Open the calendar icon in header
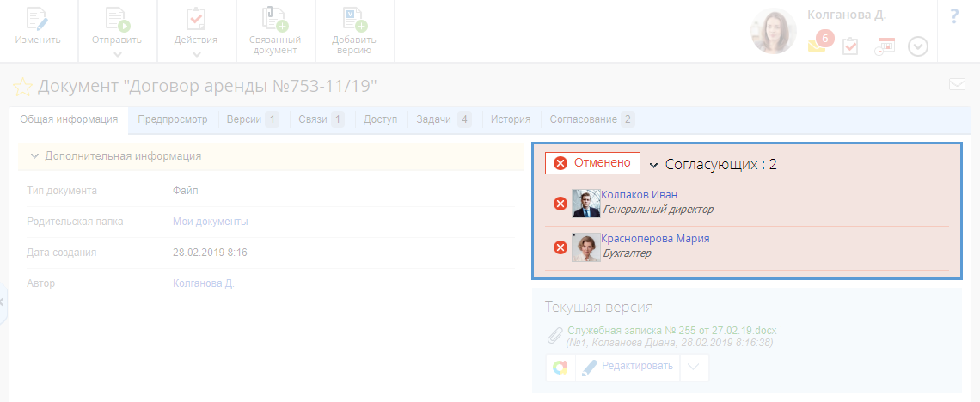The image size is (980, 402). (x=885, y=46)
